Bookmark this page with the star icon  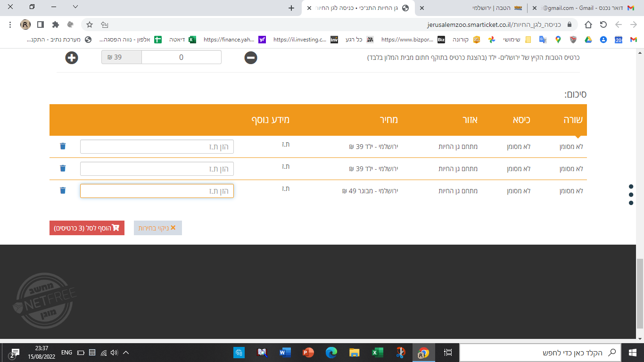90,25
